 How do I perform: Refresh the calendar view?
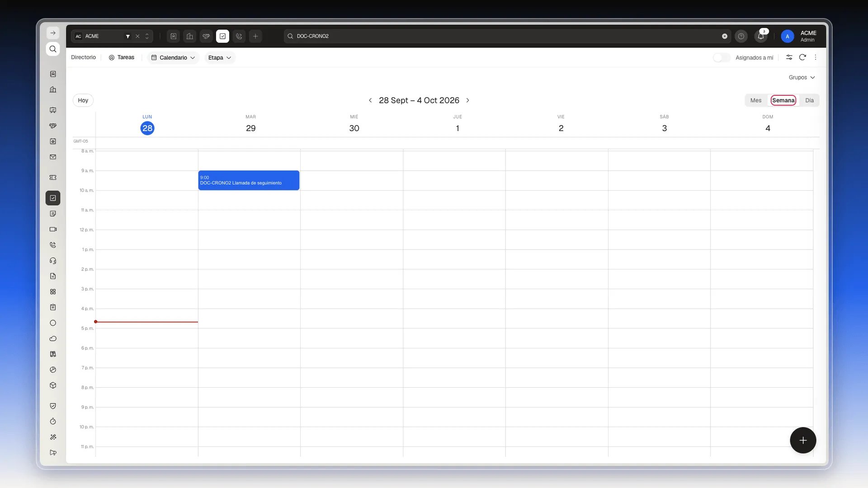pos(802,57)
